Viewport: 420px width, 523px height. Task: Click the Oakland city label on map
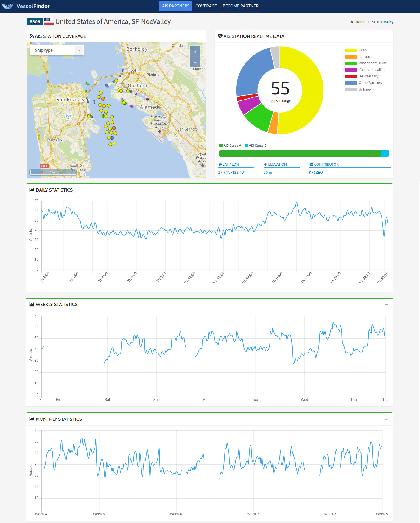pyautogui.click(x=137, y=86)
